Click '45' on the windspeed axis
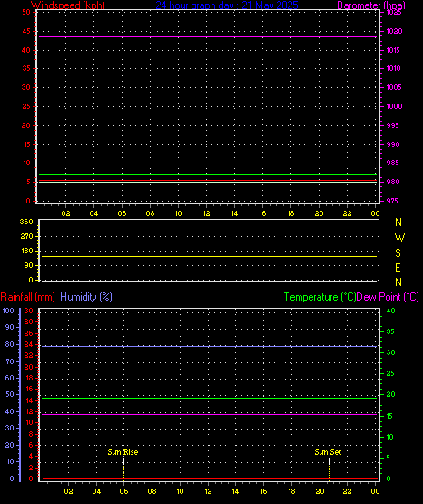The image size is (423, 504). point(26,31)
